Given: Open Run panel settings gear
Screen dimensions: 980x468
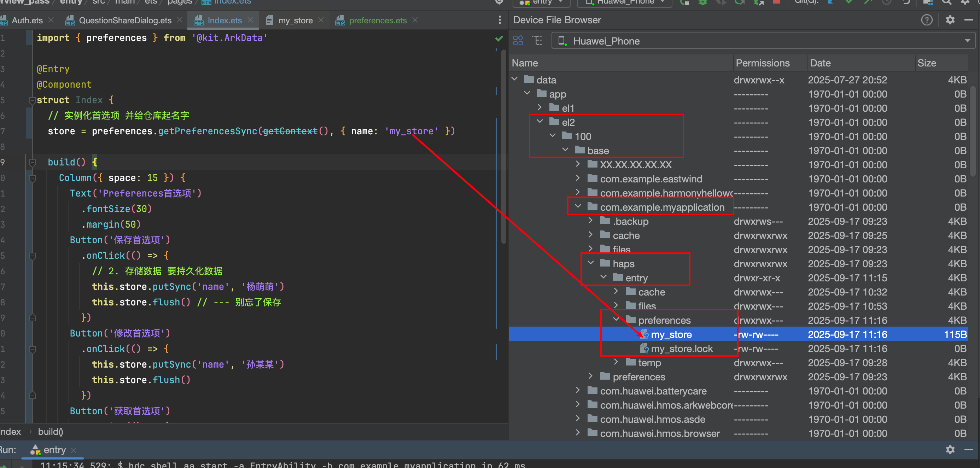Looking at the screenshot, I should point(950,450).
